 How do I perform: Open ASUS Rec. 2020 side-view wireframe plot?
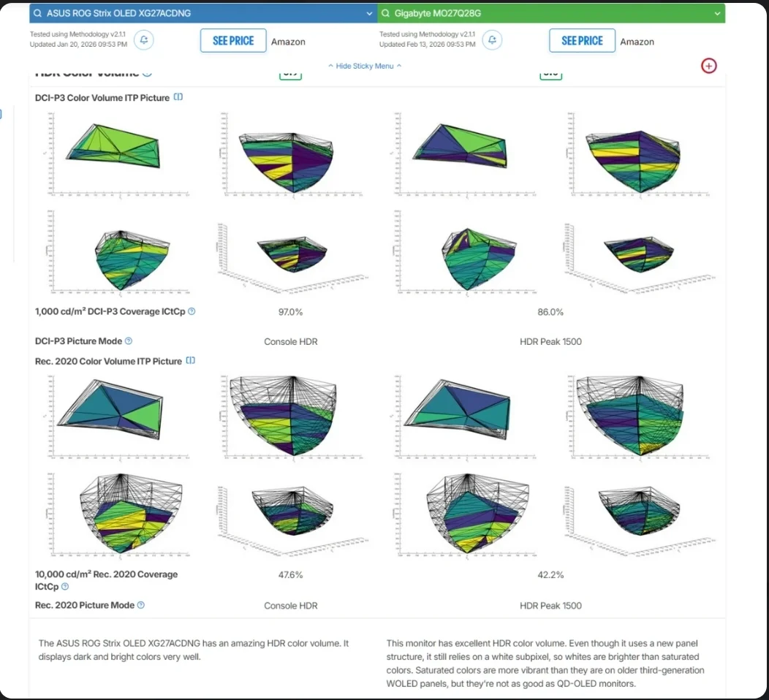(292, 418)
